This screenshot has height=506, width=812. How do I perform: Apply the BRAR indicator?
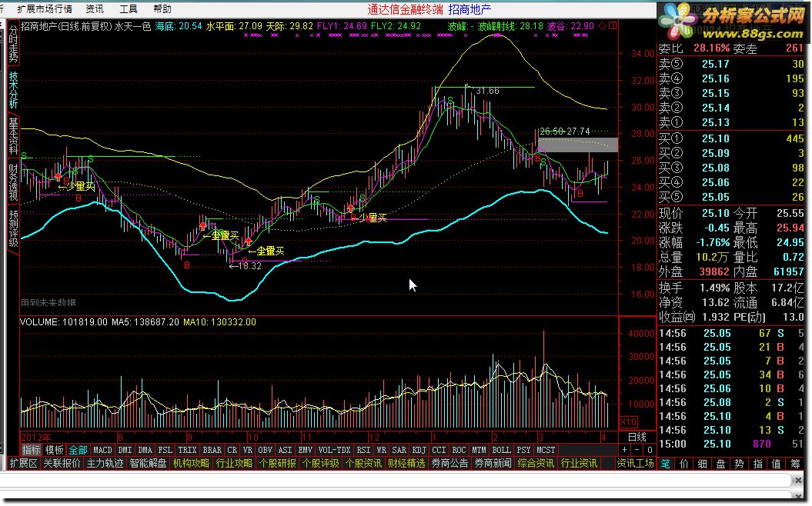(212, 450)
